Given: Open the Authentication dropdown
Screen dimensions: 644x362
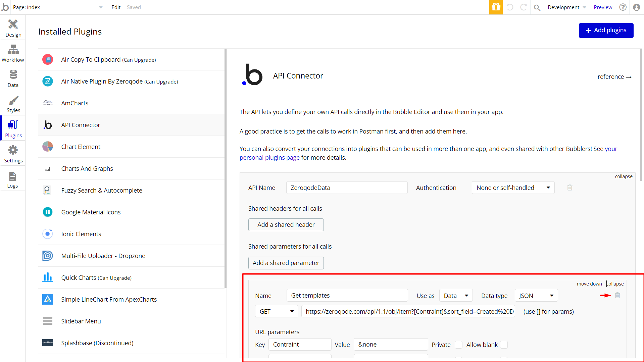Looking at the screenshot, I should tap(513, 188).
